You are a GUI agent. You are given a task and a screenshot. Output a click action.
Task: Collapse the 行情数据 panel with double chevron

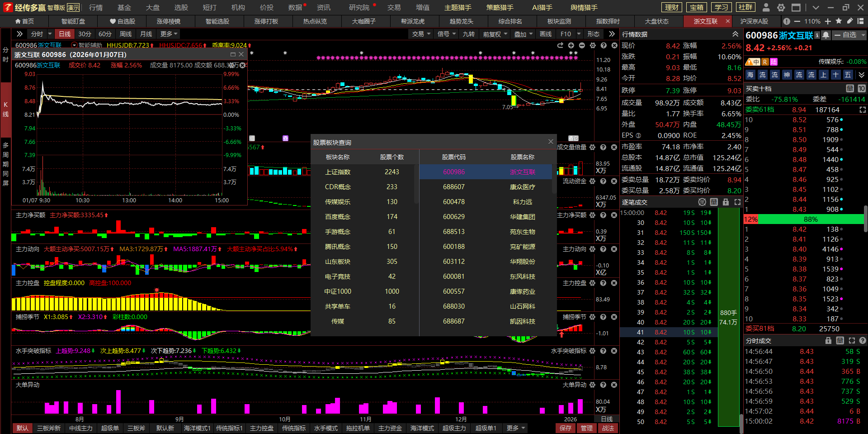(x=736, y=34)
